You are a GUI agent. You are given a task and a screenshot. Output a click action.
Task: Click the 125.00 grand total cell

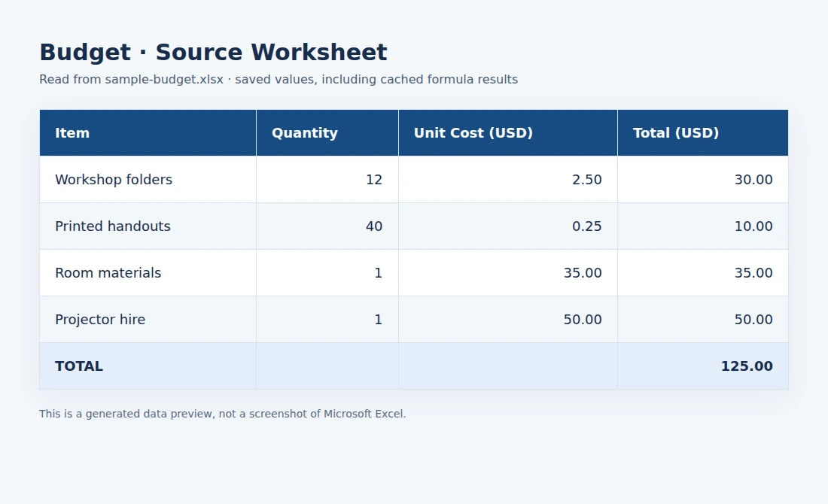tap(703, 366)
